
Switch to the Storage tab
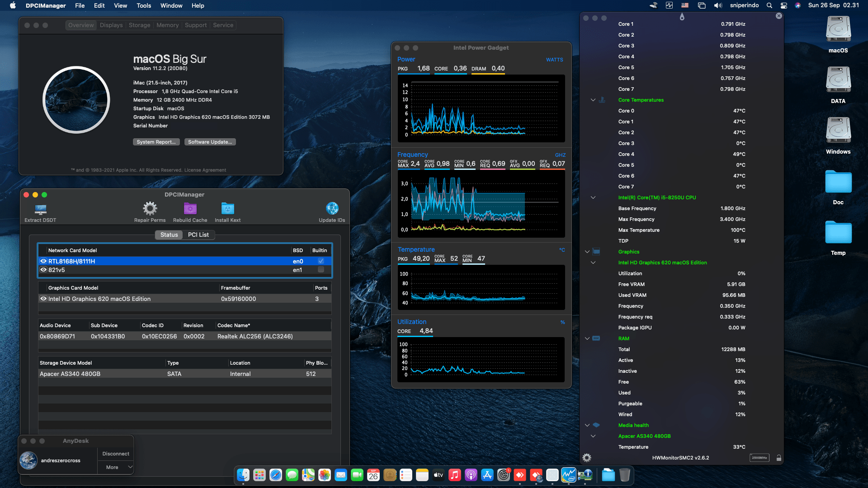(139, 25)
